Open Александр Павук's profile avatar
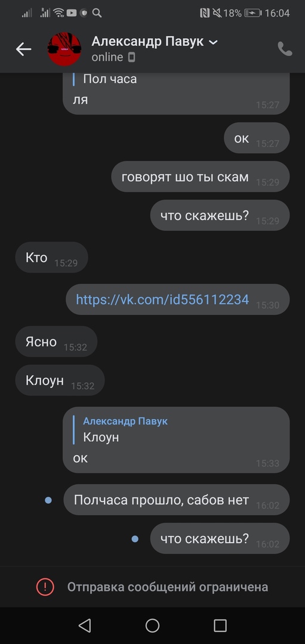Image resolution: width=305 pixels, height=644 pixels. (x=64, y=49)
